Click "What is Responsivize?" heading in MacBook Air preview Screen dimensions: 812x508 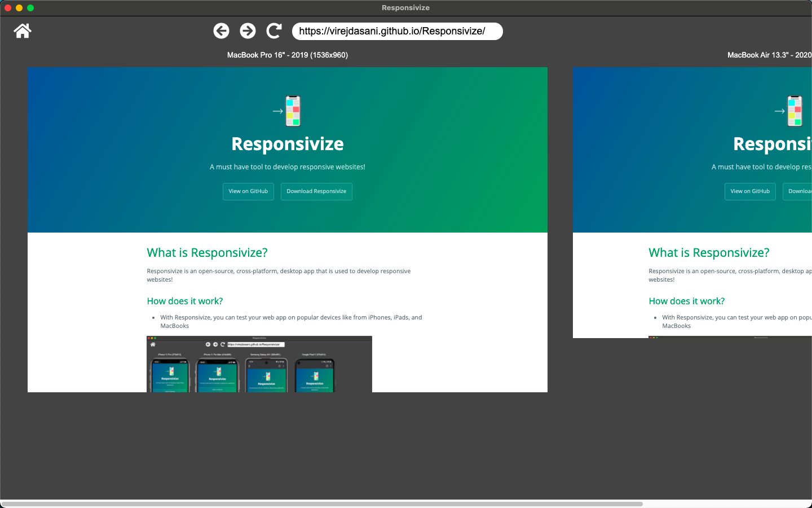[709, 253]
